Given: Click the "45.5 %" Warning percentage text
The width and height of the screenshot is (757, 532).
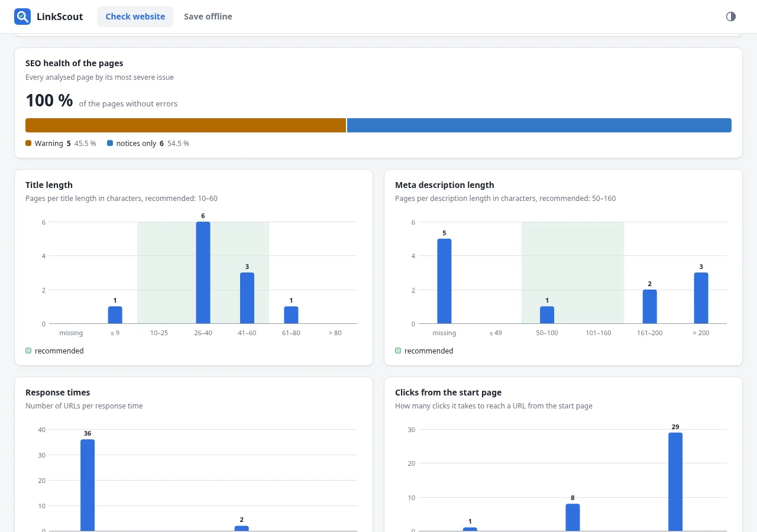Looking at the screenshot, I should pos(85,144).
